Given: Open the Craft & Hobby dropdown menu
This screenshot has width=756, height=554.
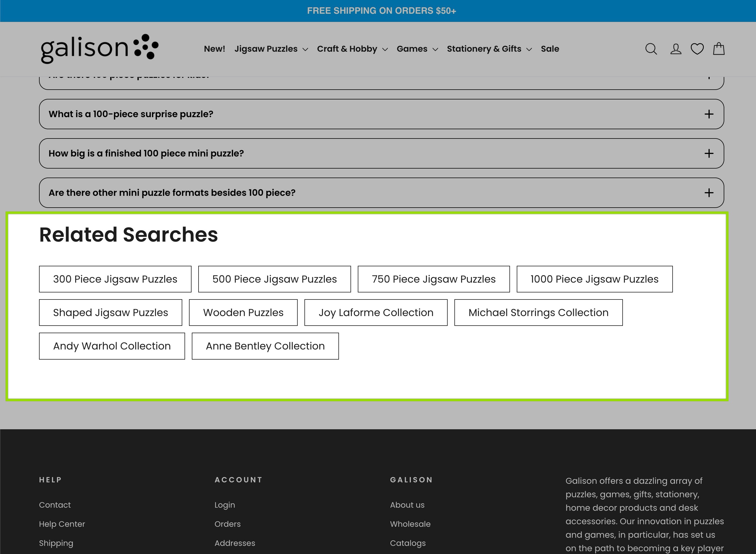Looking at the screenshot, I should pyautogui.click(x=352, y=49).
